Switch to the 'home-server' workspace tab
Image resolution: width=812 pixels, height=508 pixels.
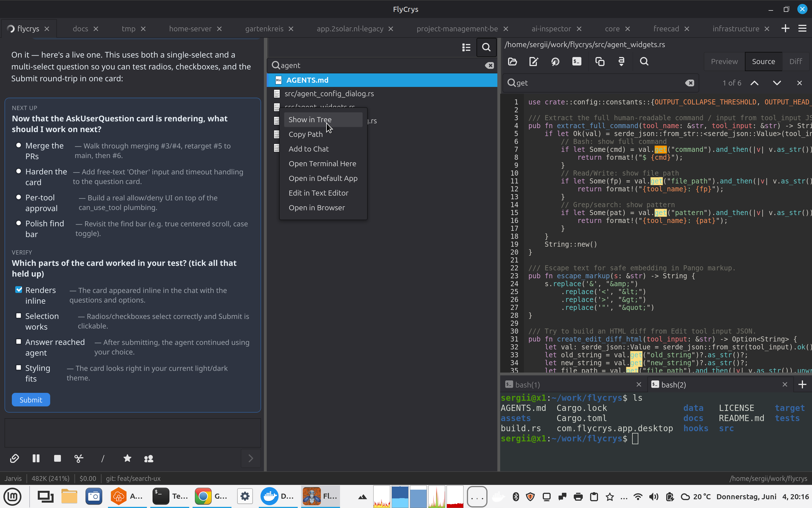coord(190,29)
